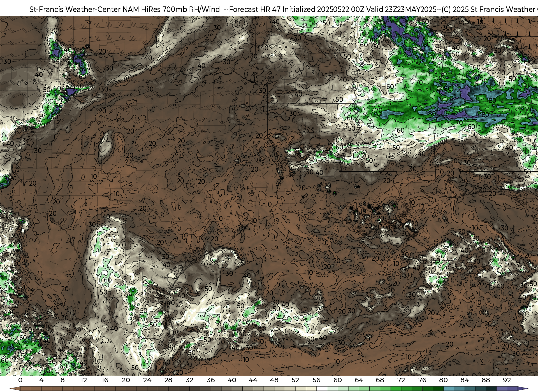Screen dimensions: 538x392
Task: Click the colorbar tick label "36"
Action: [x=211, y=380]
